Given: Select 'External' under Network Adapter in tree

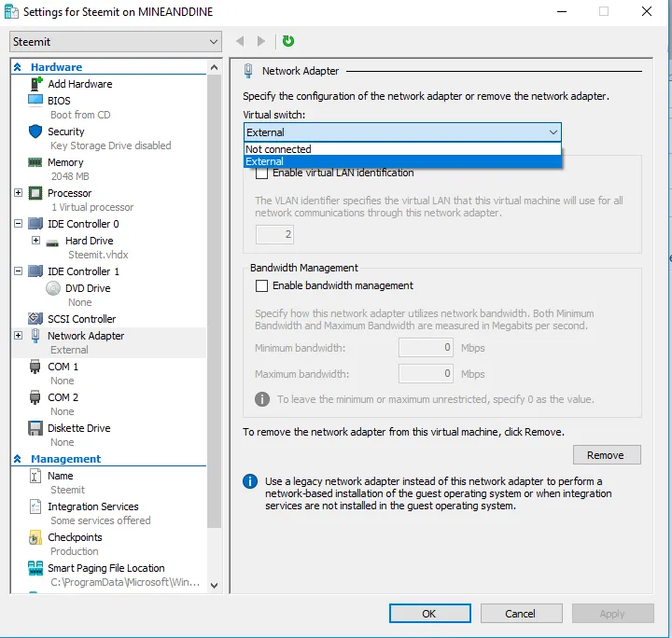Looking at the screenshot, I should (x=69, y=350).
